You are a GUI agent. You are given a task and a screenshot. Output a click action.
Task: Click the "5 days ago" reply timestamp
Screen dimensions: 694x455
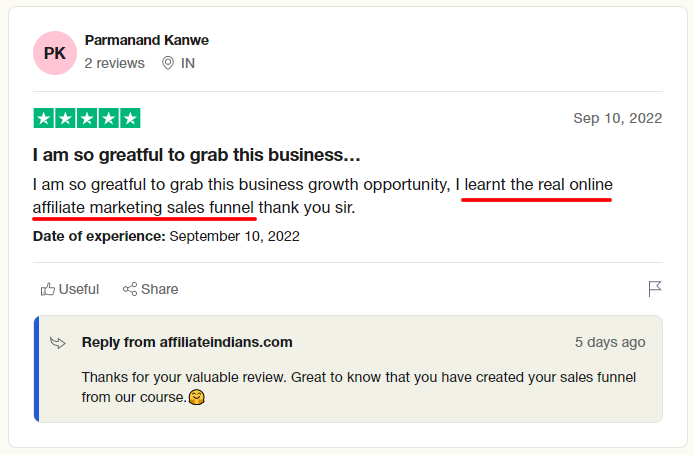click(610, 342)
